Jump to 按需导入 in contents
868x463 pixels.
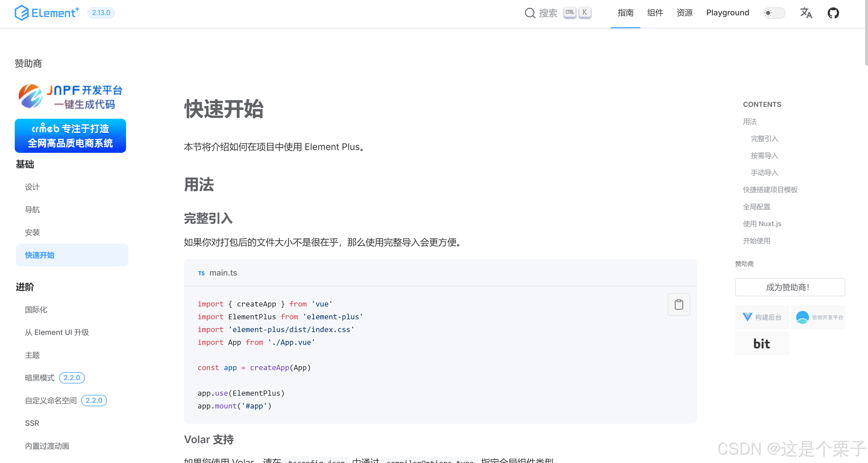point(764,155)
